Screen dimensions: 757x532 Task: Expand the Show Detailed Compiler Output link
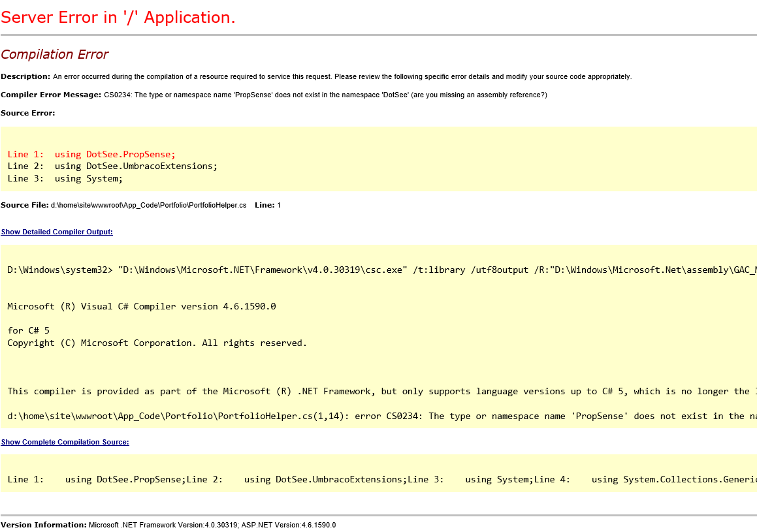[57, 232]
